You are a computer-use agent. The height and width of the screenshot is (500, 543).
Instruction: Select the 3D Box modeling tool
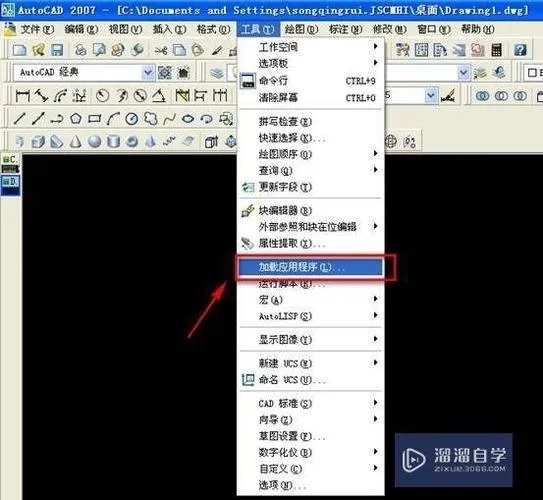[38, 142]
